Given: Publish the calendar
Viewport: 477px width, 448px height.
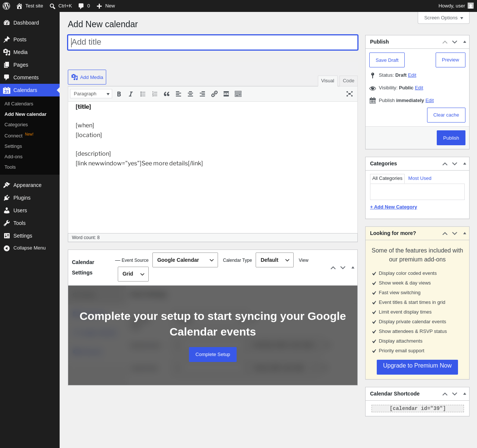Looking at the screenshot, I should [x=451, y=138].
